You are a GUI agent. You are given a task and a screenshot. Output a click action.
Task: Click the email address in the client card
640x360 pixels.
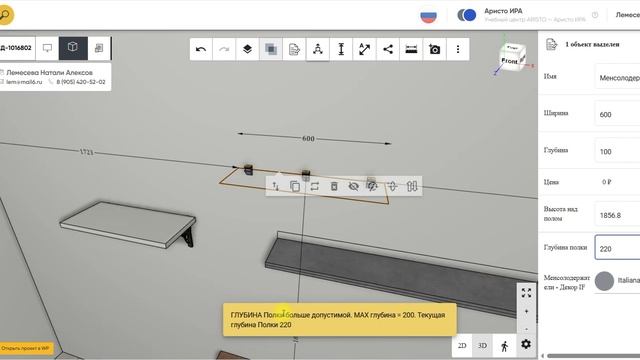(24, 82)
